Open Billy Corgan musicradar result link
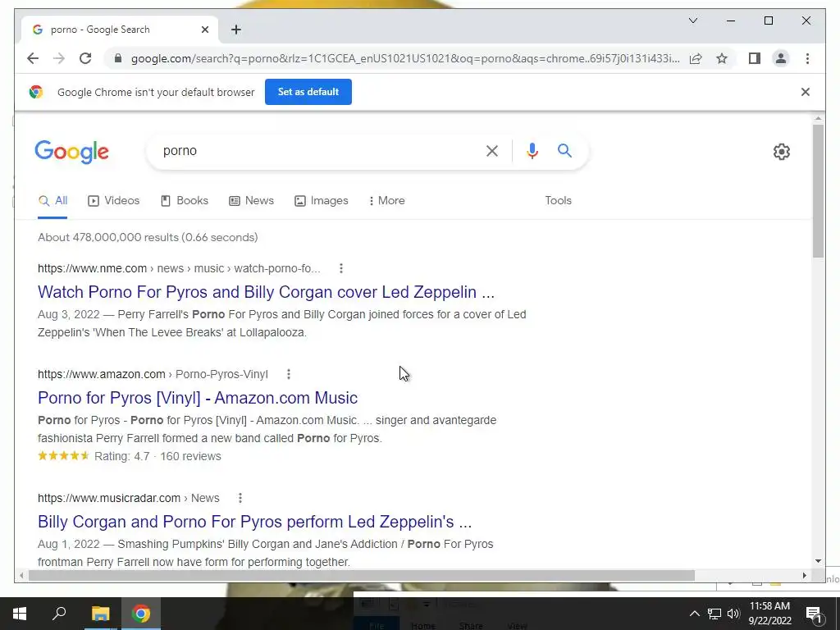This screenshot has height=630, width=840. [x=254, y=522]
